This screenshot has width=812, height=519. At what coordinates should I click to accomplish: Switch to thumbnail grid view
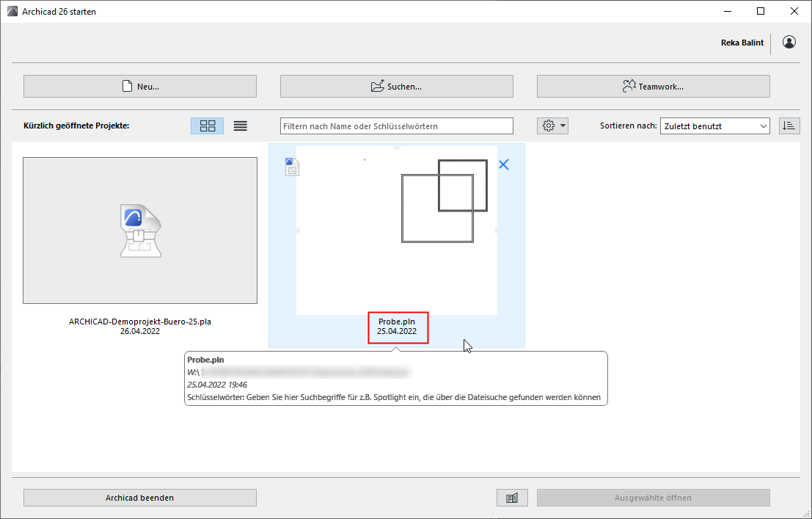point(207,126)
